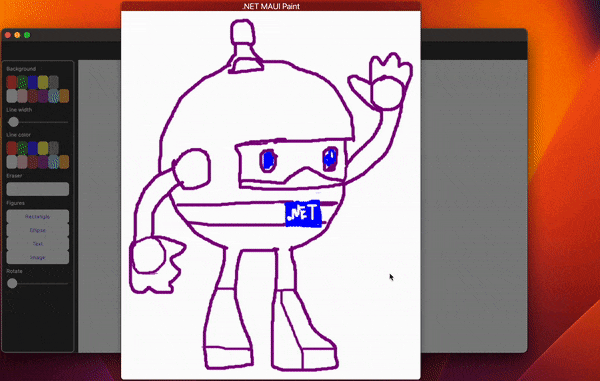Screen dimensions: 600x381
Task: Pick the purple Line color swatch
Action: [x=43, y=162]
